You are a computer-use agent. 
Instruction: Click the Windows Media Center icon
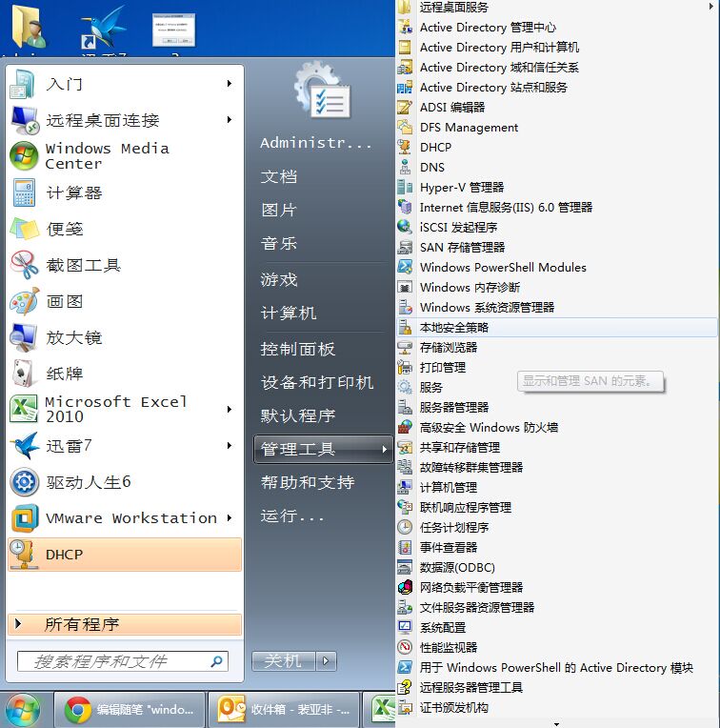24,156
